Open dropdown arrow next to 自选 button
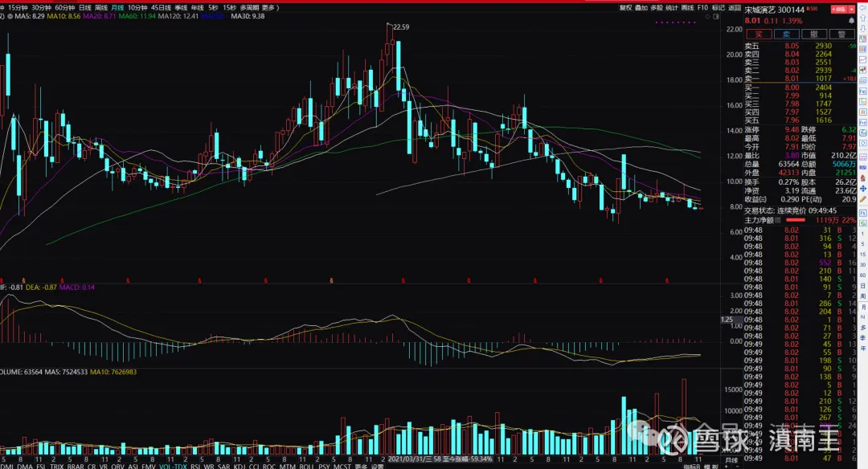 tap(851, 10)
